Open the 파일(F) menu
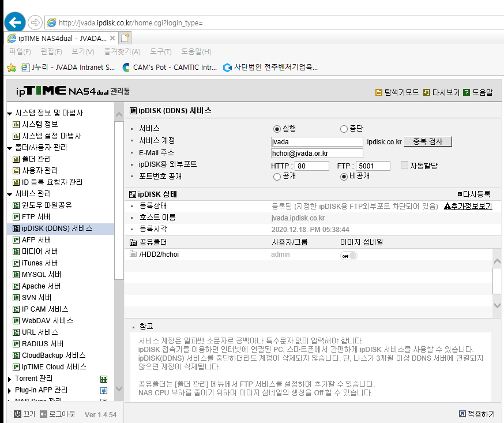The height and width of the screenshot is (423, 504). coord(20,51)
